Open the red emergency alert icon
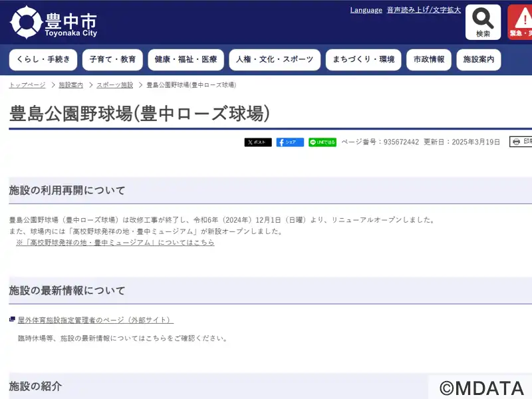532x399 pixels. [x=520, y=23]
